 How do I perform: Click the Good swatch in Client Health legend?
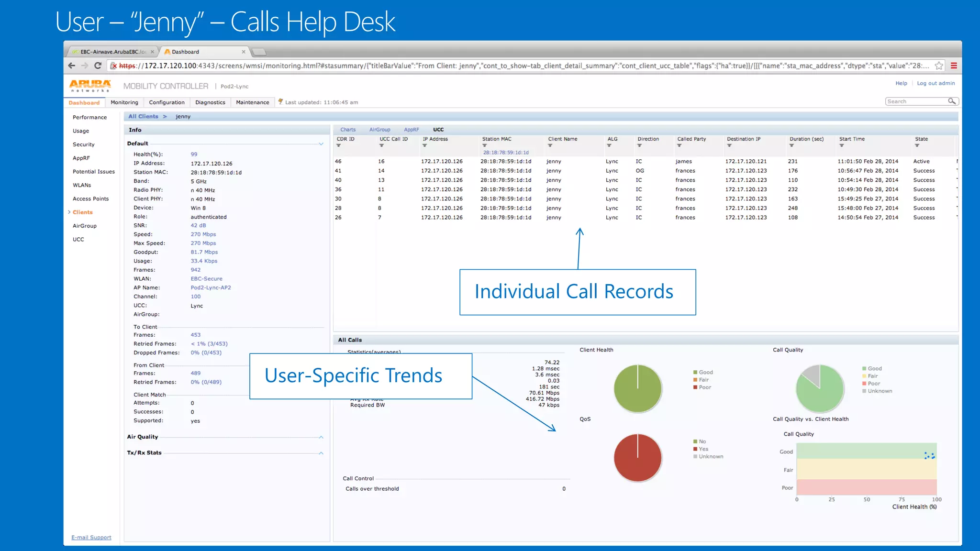click(695, 372)
